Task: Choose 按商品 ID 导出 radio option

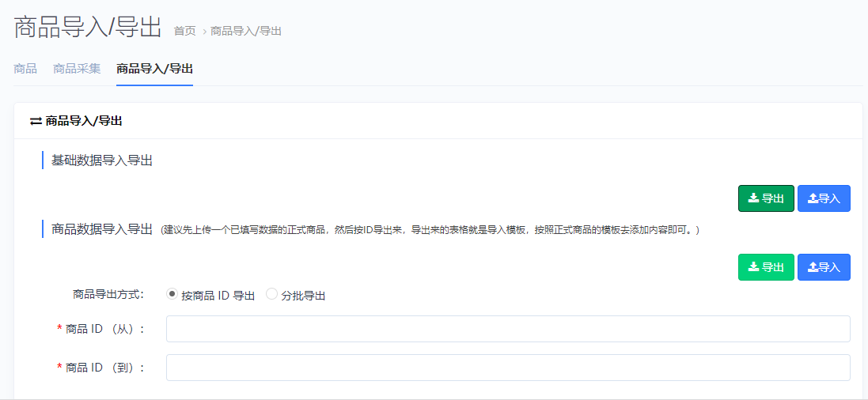Action: point(172,294)
